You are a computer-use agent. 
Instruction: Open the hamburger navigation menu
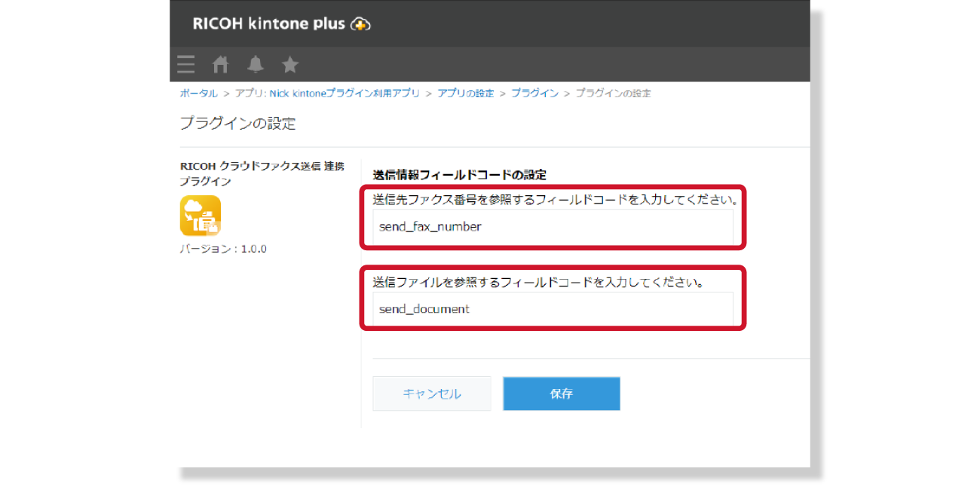pyautogui.click(x=185, y=64)
